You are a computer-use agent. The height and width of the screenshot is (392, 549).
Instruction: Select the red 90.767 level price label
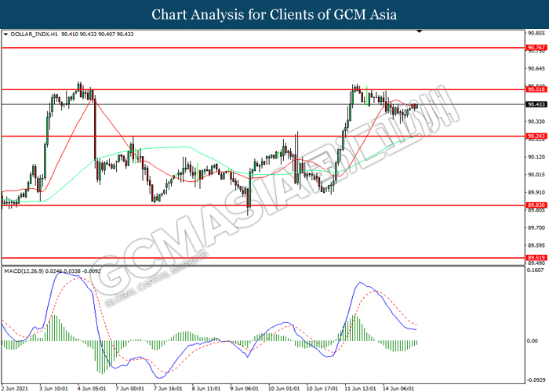536,48
